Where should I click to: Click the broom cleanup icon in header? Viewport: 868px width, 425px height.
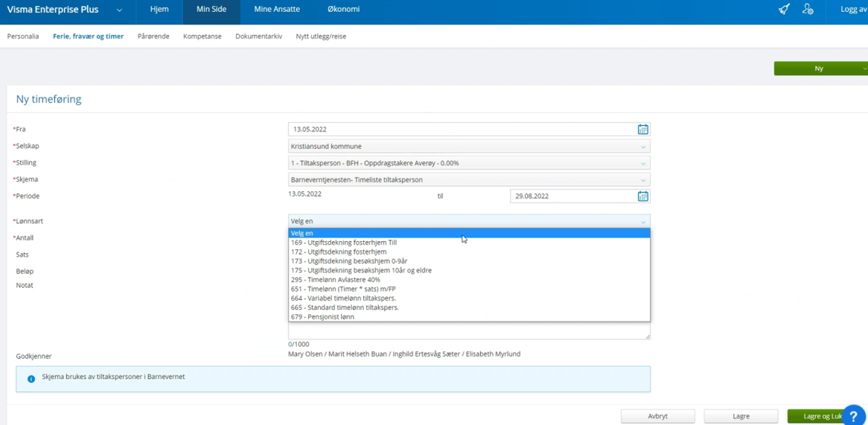(784, 10)
